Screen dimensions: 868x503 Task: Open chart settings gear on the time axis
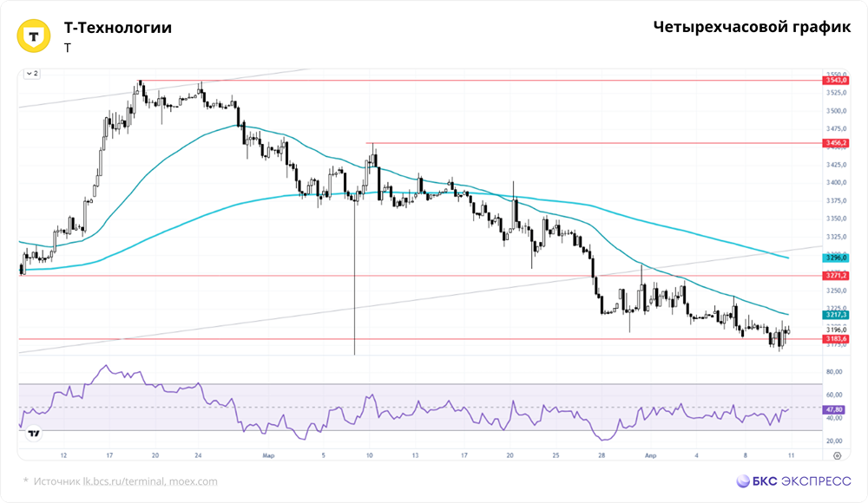click(837, 456)
